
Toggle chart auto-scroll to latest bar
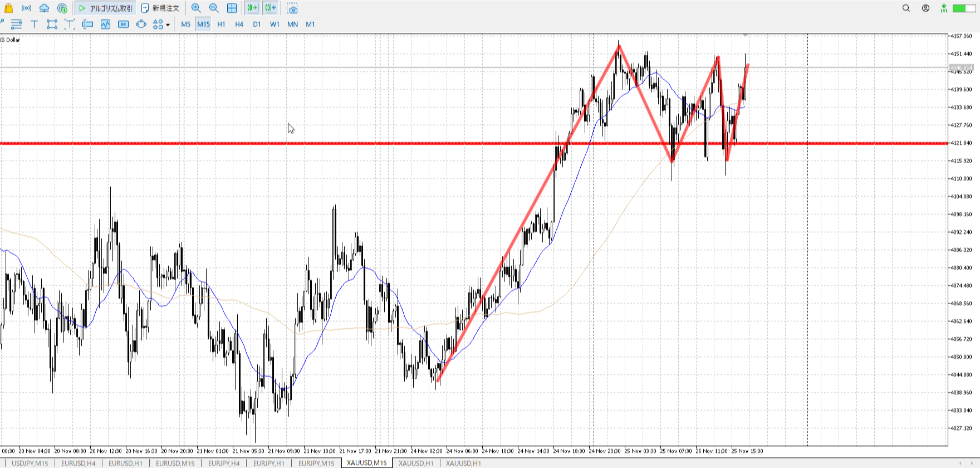[252, 8]
